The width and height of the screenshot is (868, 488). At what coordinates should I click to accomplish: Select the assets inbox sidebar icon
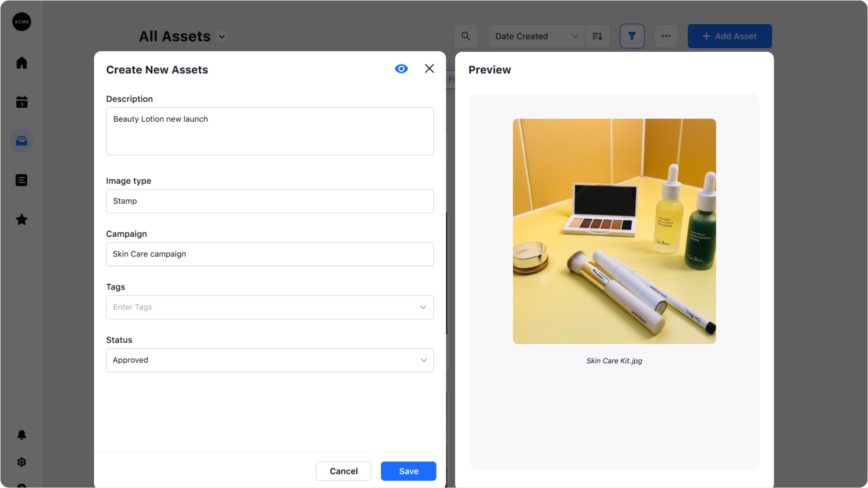click(22, 141)
